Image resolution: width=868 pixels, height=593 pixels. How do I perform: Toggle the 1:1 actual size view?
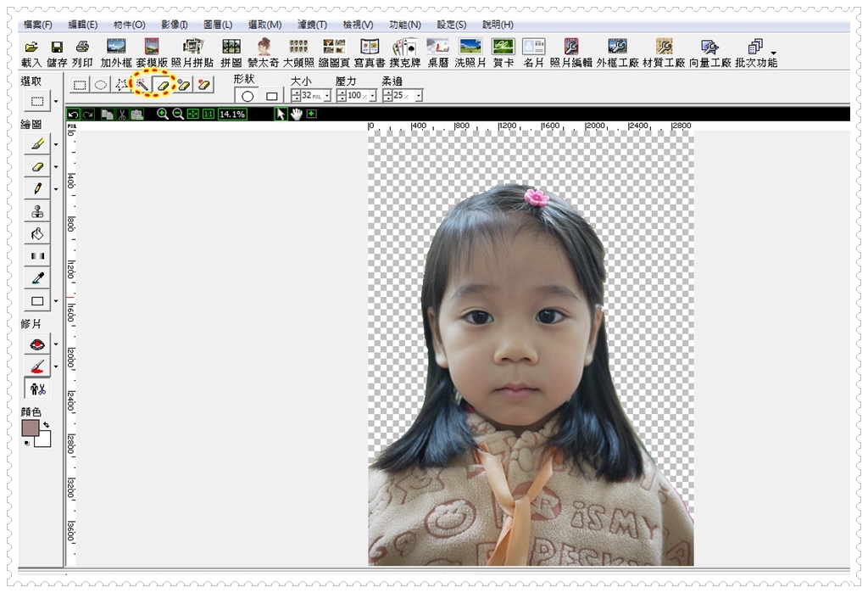209,115
